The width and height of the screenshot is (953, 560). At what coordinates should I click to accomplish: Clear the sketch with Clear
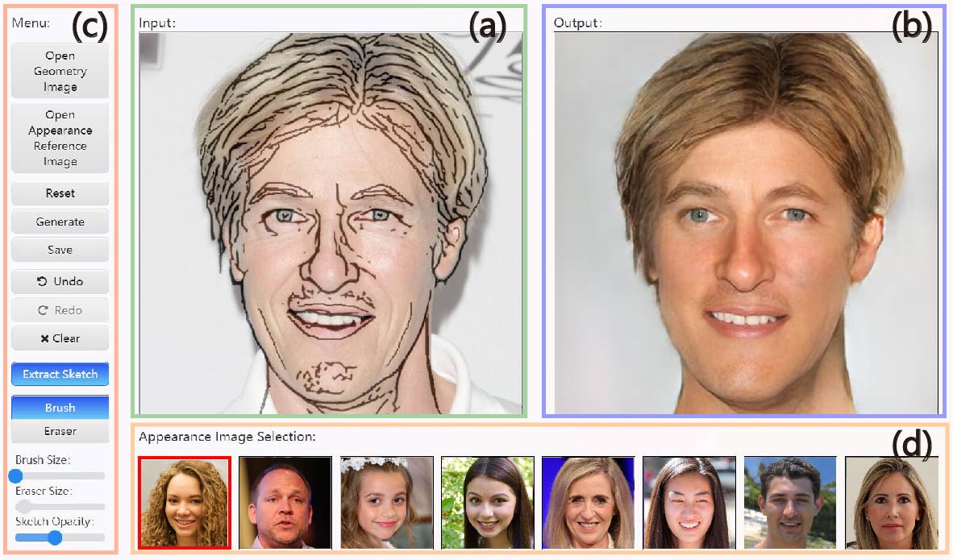(x=60, y=338)
